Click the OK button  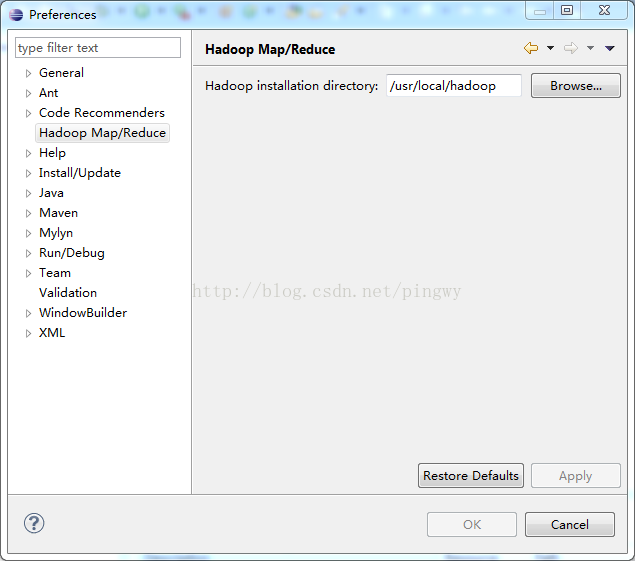click(472, 525)
